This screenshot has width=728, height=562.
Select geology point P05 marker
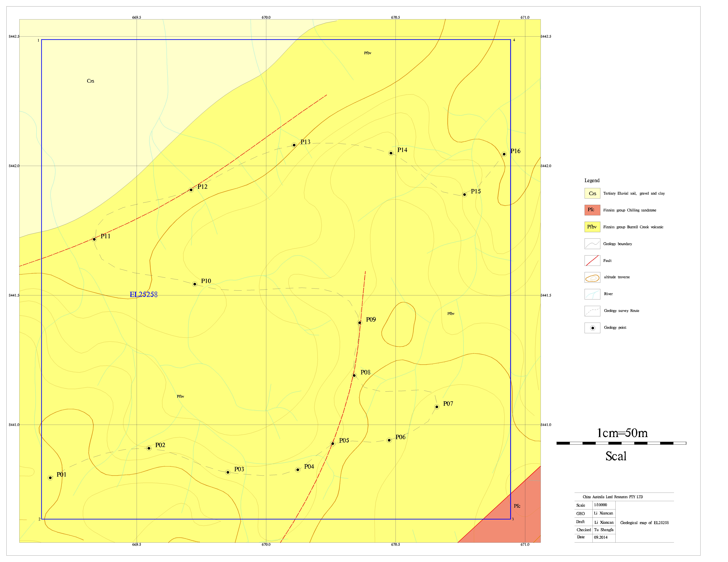point(333,444)
